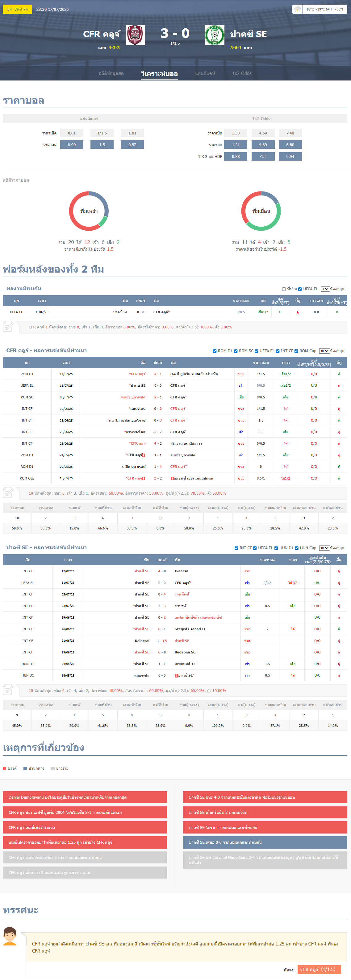Click the CFR Cluj club crest

tap(135, 35)
